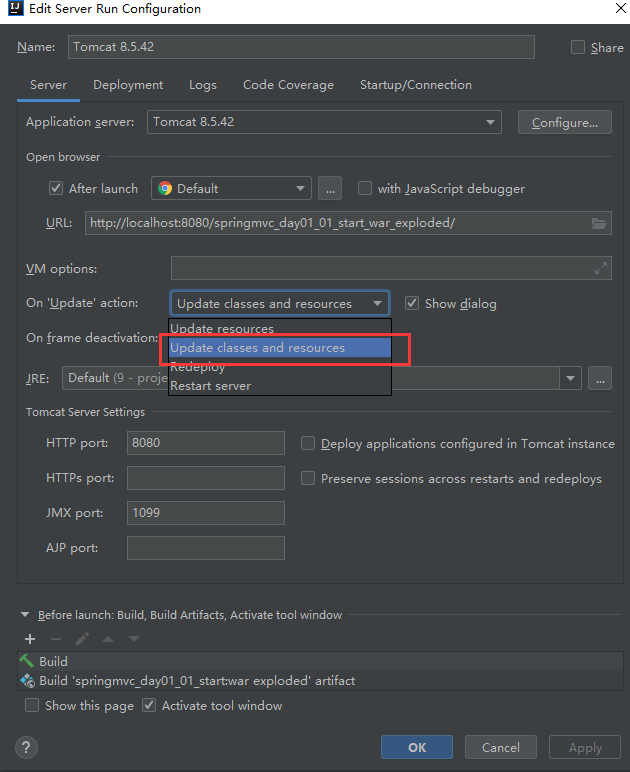Close the Edit Server Run Configuration dialog
630x772 pixels.
click(x=621, y=8)
